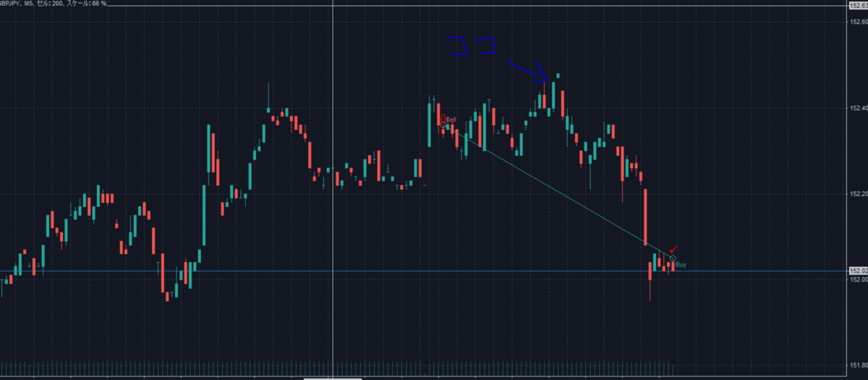Click the 152.40 price axis label
The image size is (868, 380).
pyautogui.click(x=859, y=109)
